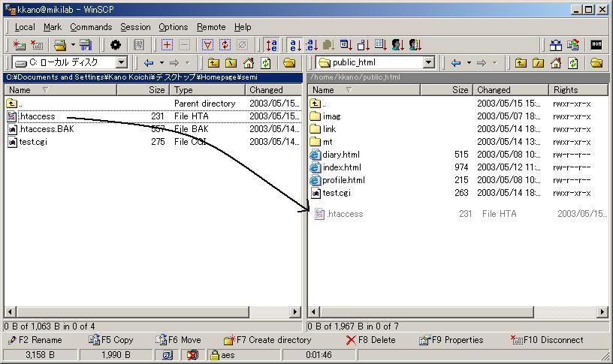
Task: Click local panel scrollbar left arrow
Action: point(11,312)
